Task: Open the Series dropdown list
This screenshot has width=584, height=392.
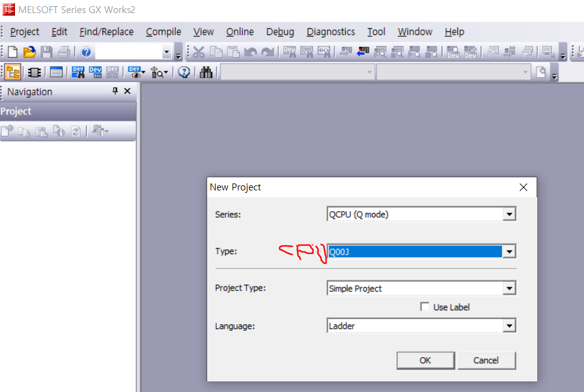Action: 509,214
